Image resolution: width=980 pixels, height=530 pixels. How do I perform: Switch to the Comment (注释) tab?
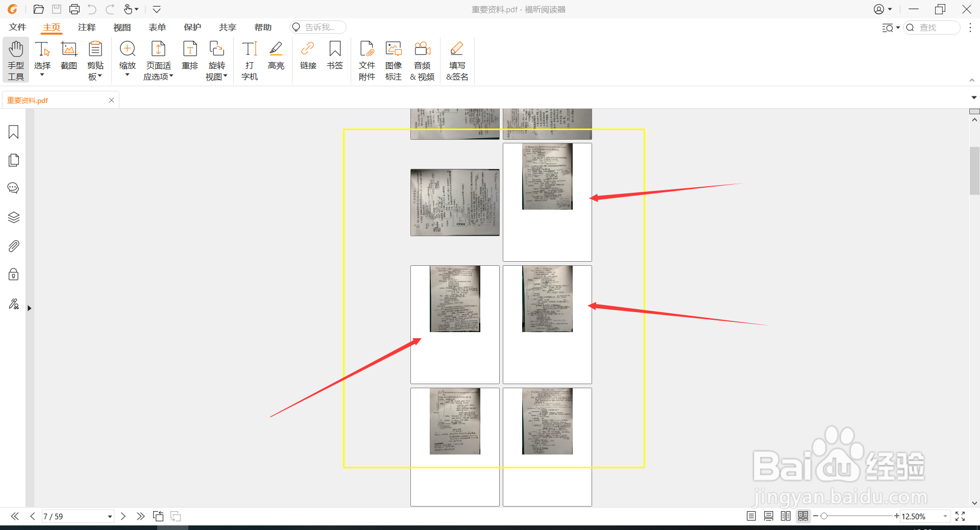coord(87,27)
